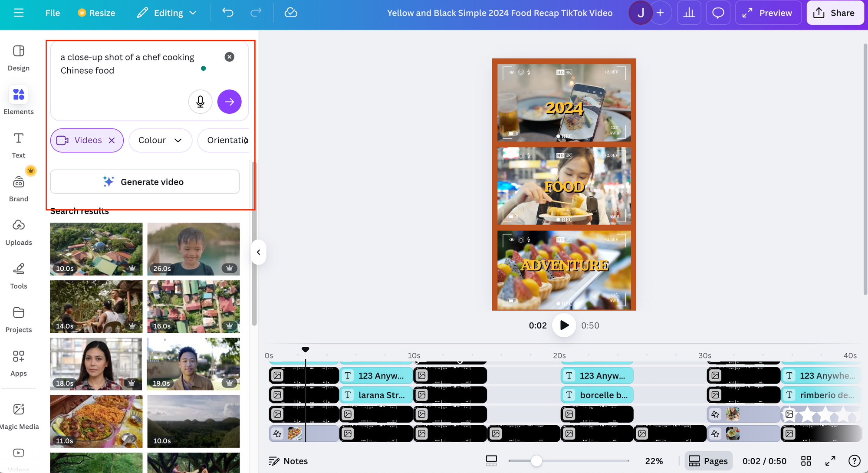Screen dimensions: 868x473
Task: Open the Brand kit panel
Action: point(19,189)
